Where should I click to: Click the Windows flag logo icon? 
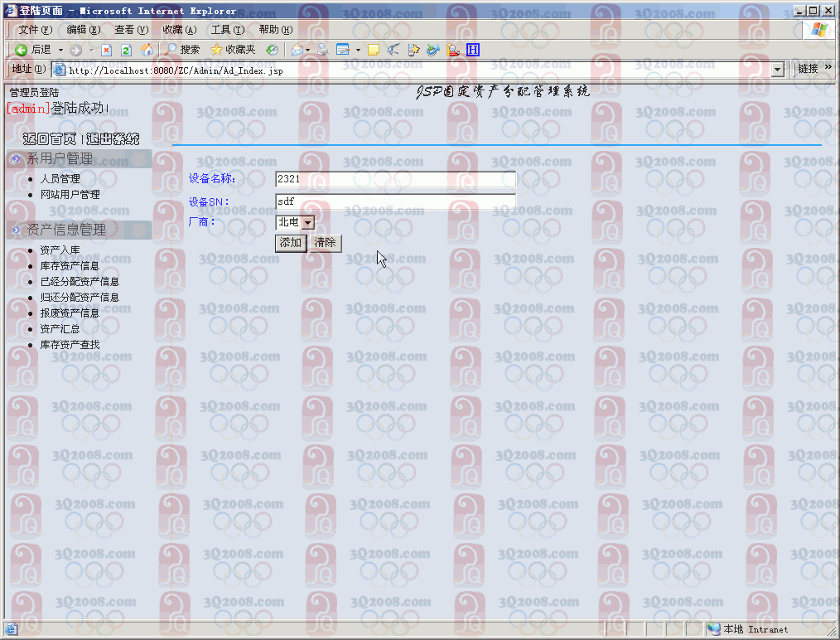pos(819,30)
